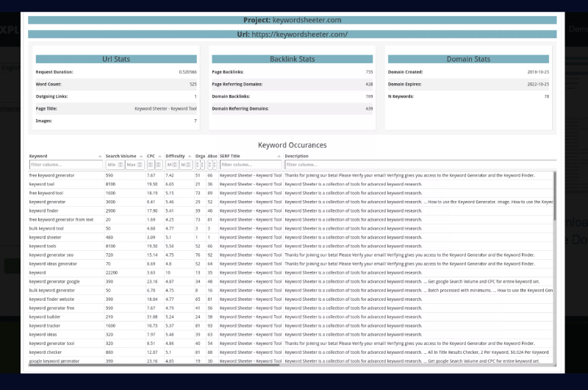
Task: Focus the Search Volume Min field
Action: click(115, 164)
